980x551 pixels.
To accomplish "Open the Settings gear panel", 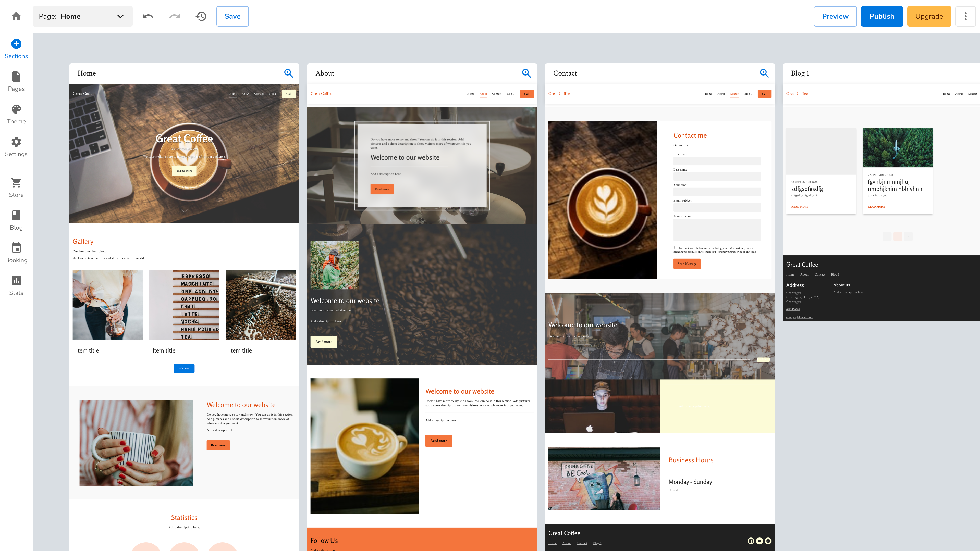I will pos(16,147).
